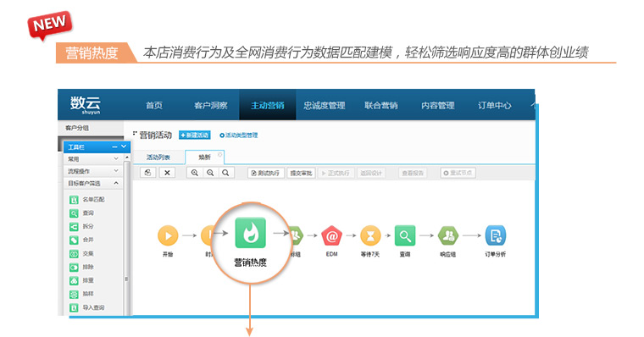Select the 排除 tool in toolbox
This screenshot has width=644, height=337.
81,268
